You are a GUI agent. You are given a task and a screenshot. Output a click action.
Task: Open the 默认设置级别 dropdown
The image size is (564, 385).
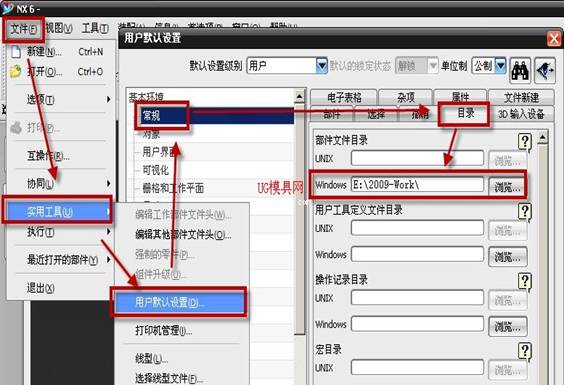[x=322, y=66]
